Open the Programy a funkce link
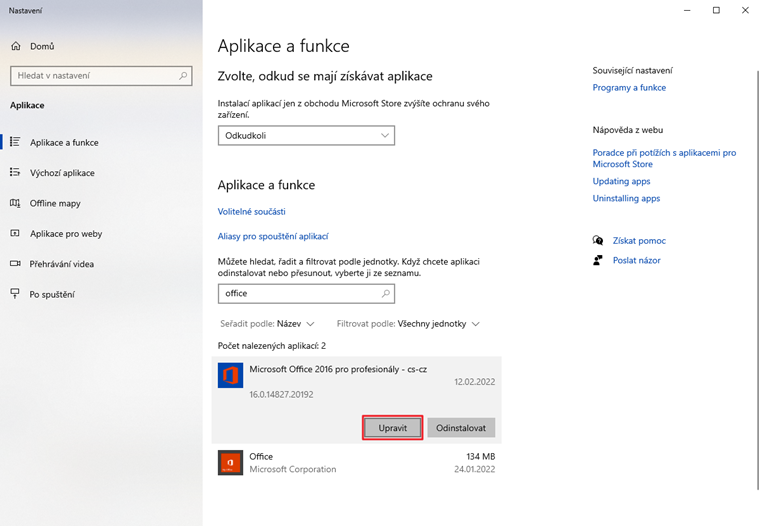This screenshot has width=760, height=526. click(629, 88)
